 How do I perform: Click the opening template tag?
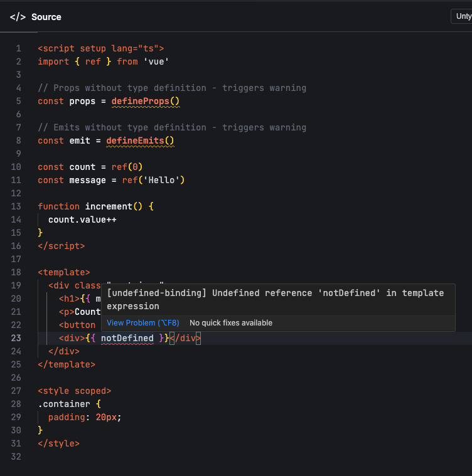pyautogui.click(x=64, y=272)
